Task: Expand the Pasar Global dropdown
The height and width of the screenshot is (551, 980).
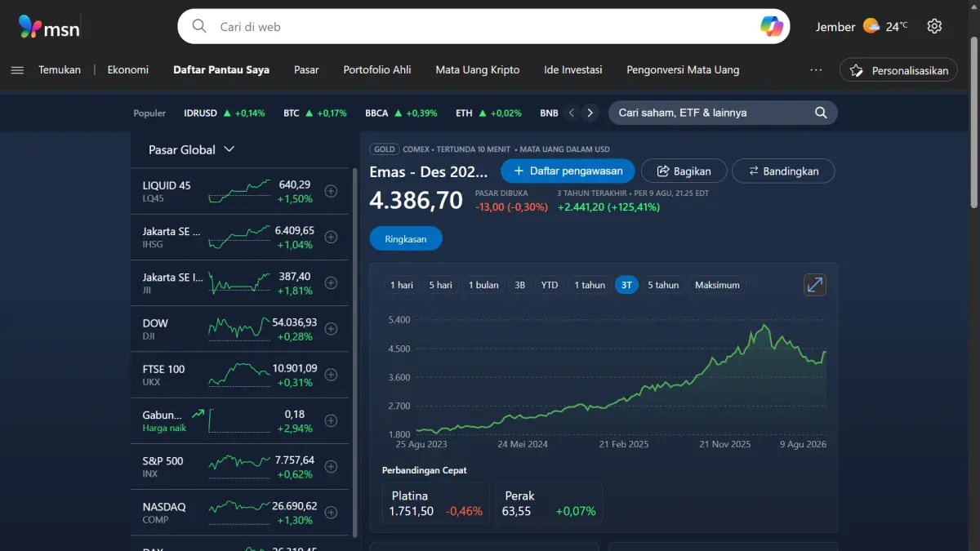Action: click(192, 149)
